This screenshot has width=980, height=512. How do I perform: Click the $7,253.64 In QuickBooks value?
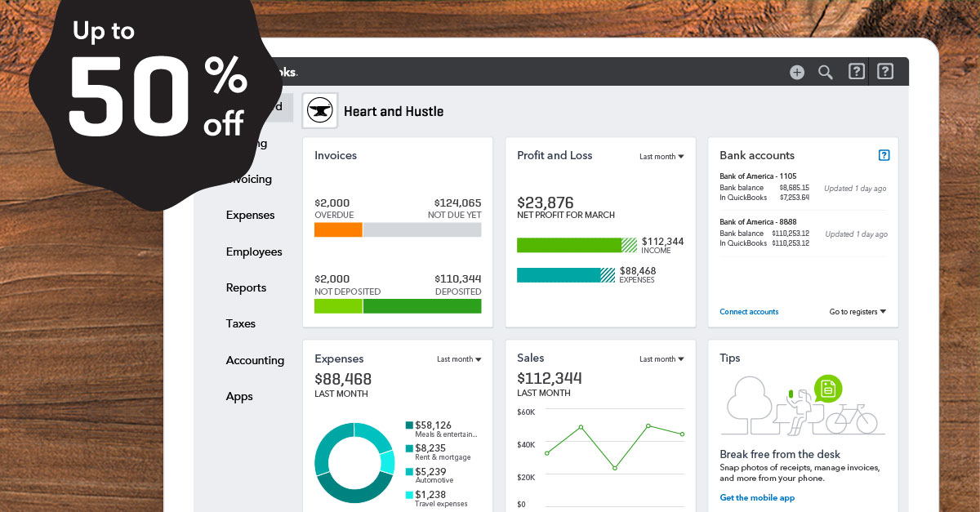tap(794, 198)
